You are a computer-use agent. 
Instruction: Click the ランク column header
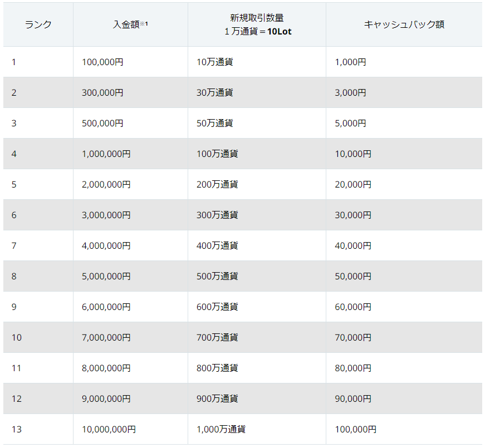(x=38, y=24)
